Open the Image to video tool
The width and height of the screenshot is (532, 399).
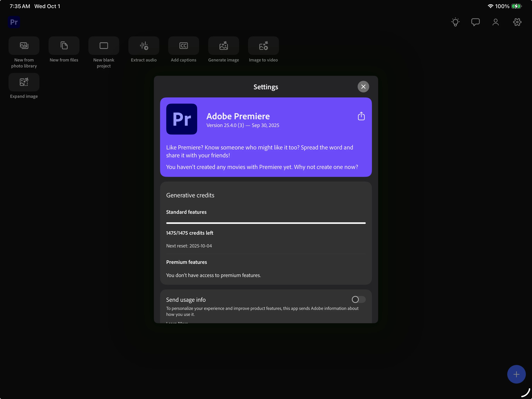[x=263, y=46]
